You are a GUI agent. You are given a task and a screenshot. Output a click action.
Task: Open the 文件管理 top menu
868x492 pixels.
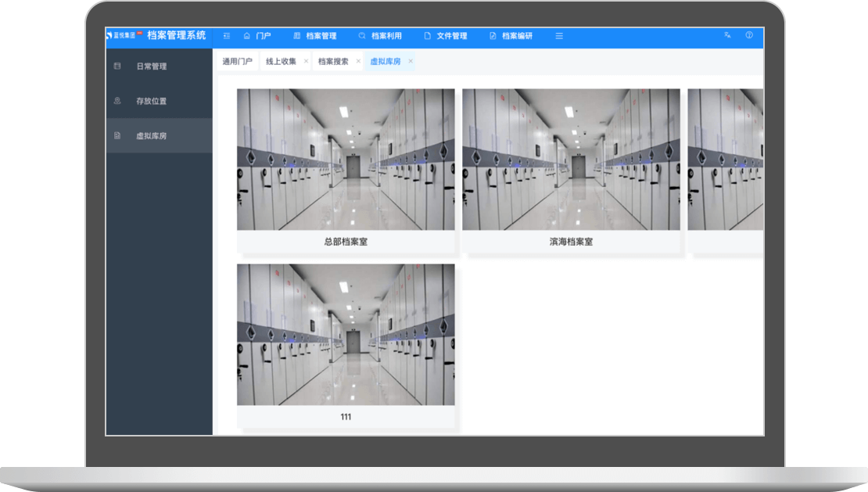(x=451, y=36)
